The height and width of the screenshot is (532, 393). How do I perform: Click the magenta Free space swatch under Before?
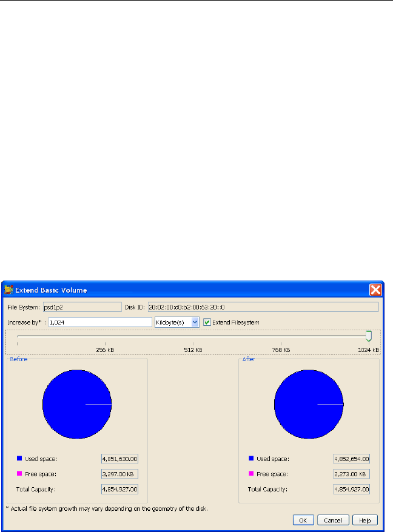coord(19,473)
